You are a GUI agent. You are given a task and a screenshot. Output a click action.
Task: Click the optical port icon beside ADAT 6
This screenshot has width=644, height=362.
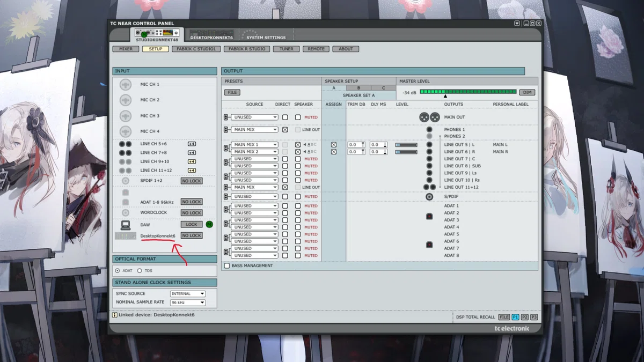click(429, 245)
